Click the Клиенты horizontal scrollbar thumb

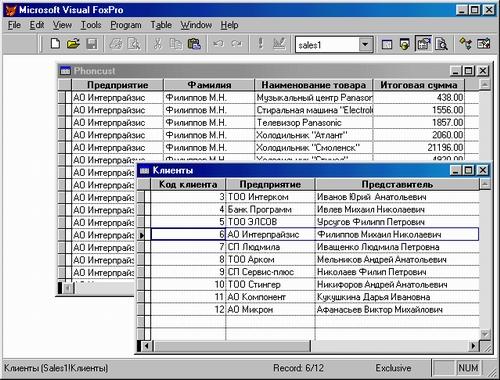(232, 346)
